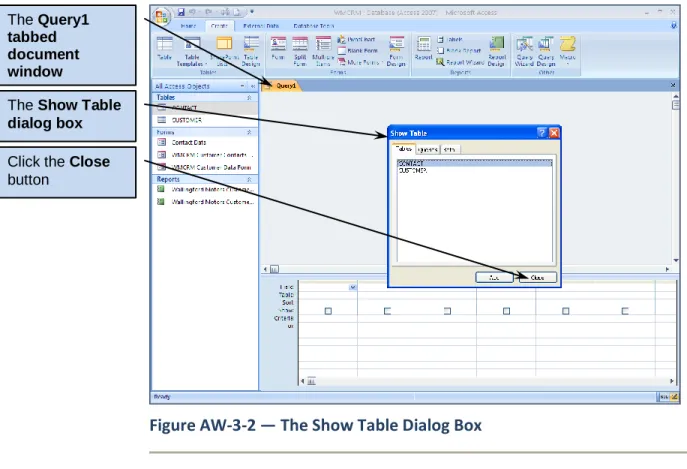Click the Multiple Items ribbon icon
Image resolution: width=687 pixels, height=469 pixels.
tap(323, 51)
